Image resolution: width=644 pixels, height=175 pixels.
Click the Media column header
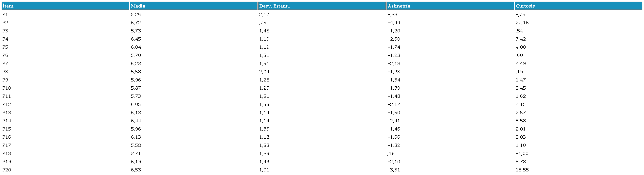tap(138, 6)
